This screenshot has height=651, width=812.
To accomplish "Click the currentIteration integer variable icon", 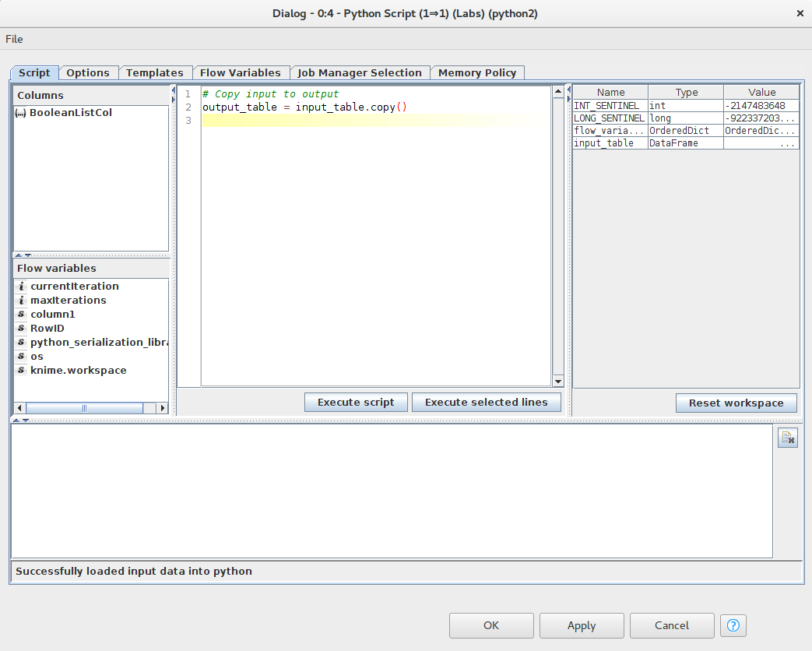I will pyautogui.click(x=21, y=287).
